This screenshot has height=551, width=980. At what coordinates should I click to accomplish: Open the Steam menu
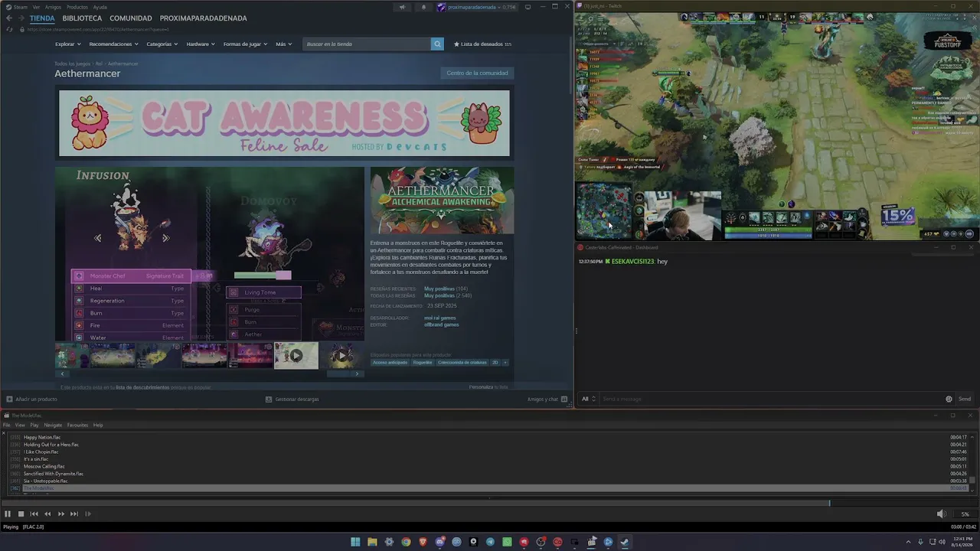[x=21, y=7]
